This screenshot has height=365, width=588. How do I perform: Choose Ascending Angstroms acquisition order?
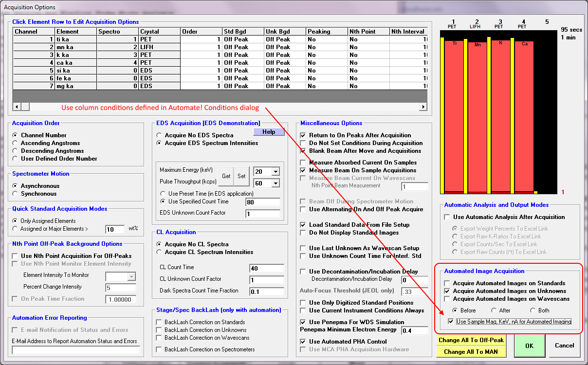[16, 143]
